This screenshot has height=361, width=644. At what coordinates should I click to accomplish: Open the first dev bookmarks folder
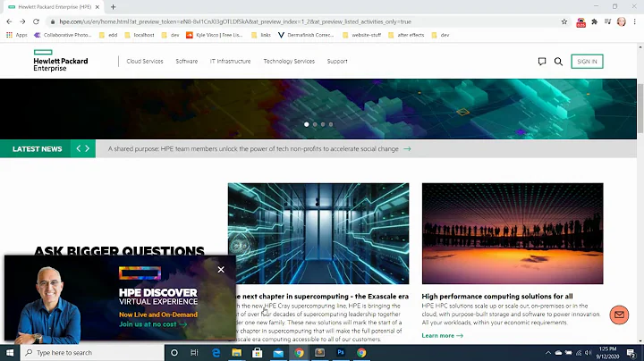click(x=171, y=35)
